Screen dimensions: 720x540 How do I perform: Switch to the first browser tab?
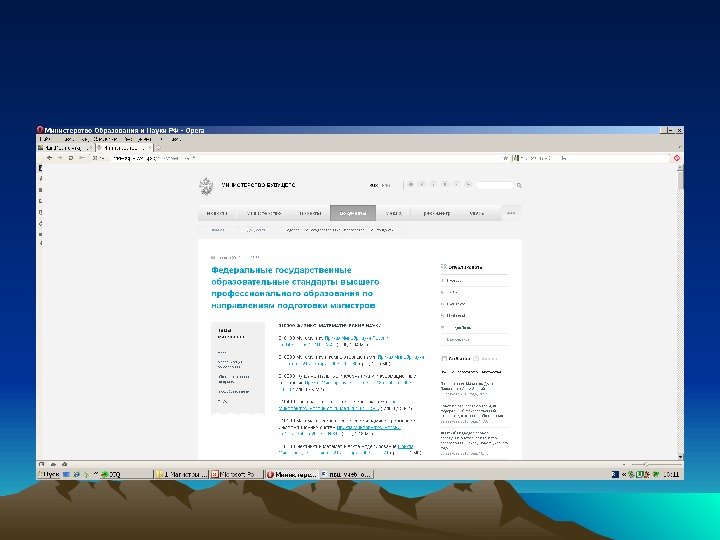tap(64, 148)
